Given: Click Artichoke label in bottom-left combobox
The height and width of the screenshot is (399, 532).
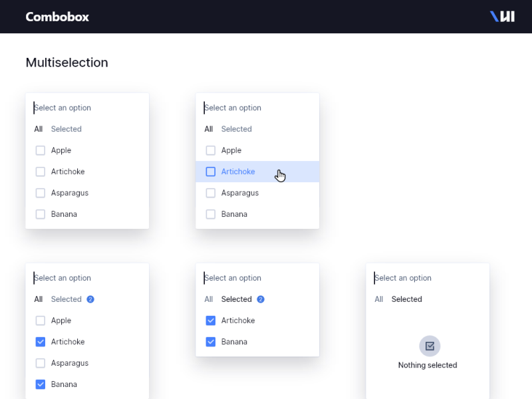Looking at the screenshot, I should [x=68, y=342].
